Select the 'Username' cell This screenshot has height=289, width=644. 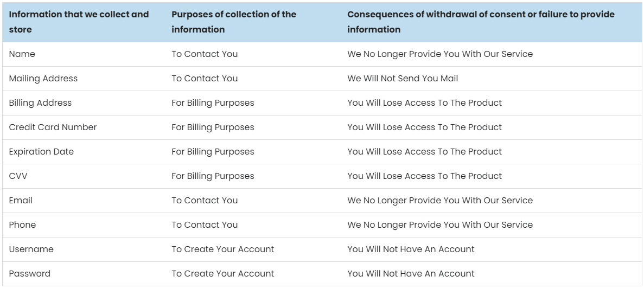pyautogui.click(x=84, y=249)
